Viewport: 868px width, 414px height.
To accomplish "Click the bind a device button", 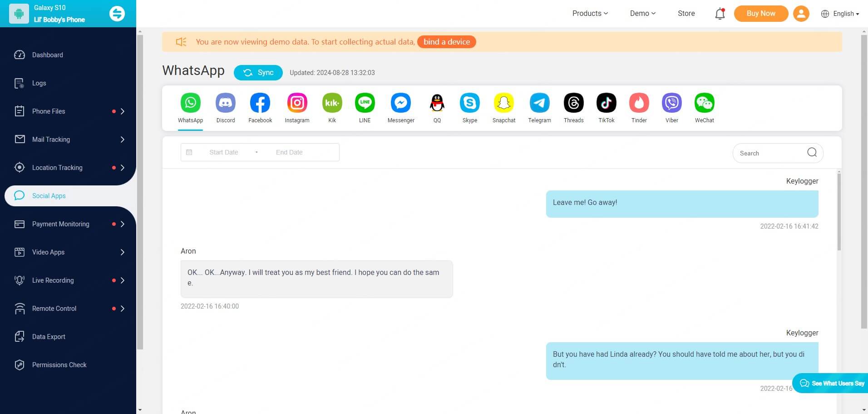I will [x=447, y=42].
